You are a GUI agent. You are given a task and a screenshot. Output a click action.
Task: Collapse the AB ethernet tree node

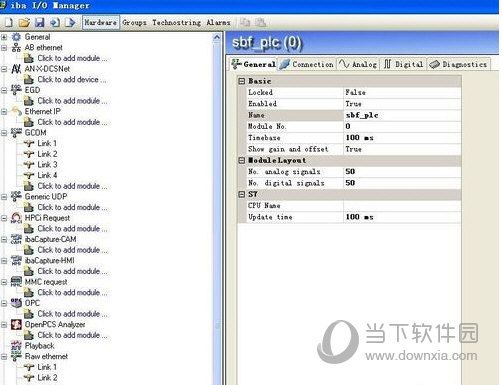click(x=4, y=48)
